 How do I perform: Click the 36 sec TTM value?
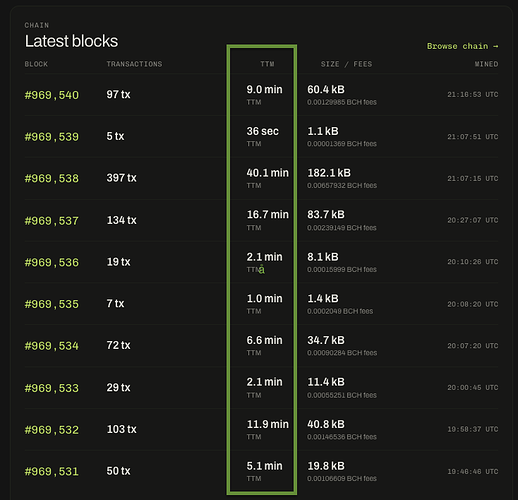[x=263, y=131]
